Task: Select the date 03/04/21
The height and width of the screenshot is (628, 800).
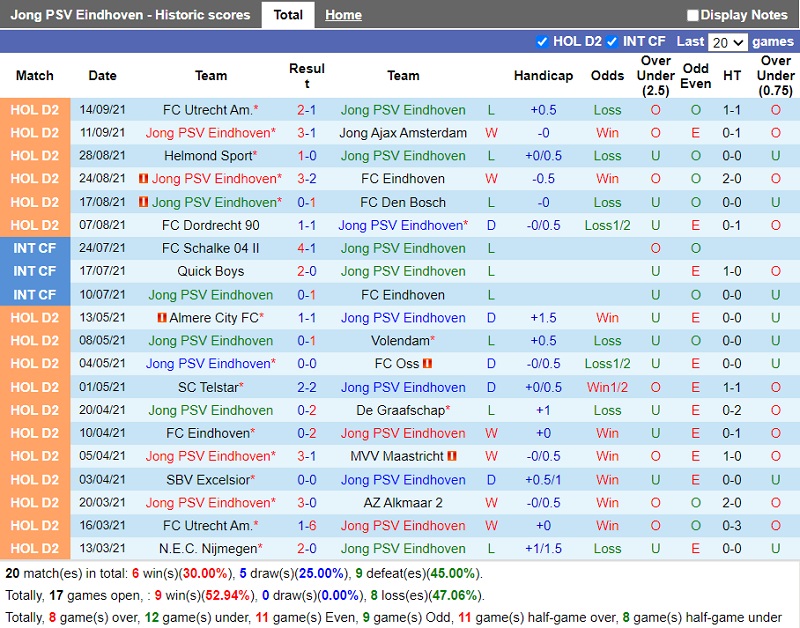Action: (x=103, y=480)
